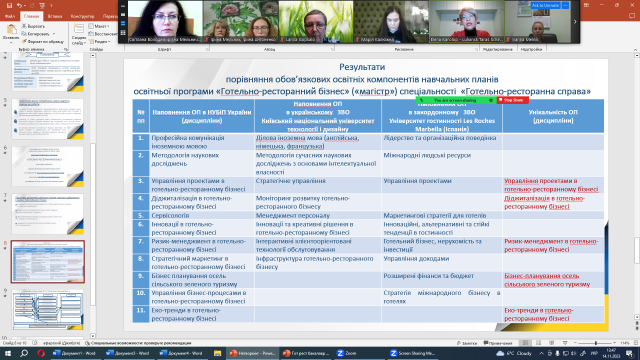Switch Zoom video panel to grid view
640x360 pixels.
123,33
